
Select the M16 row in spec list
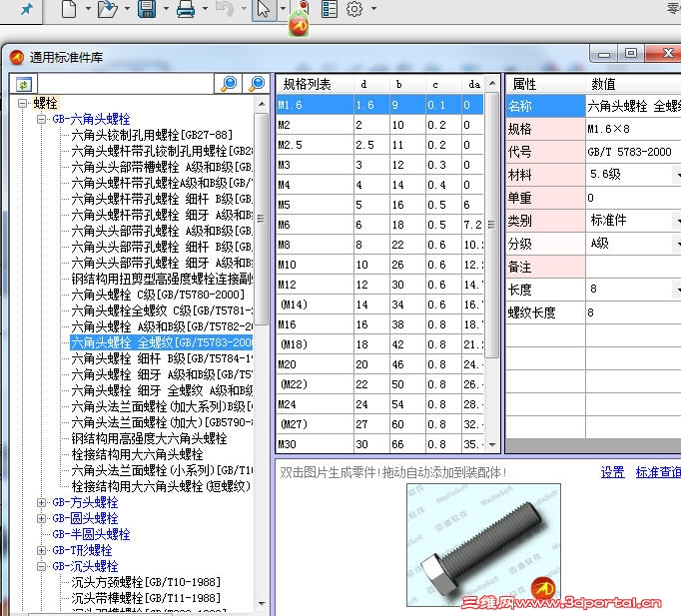click(379, 324)
